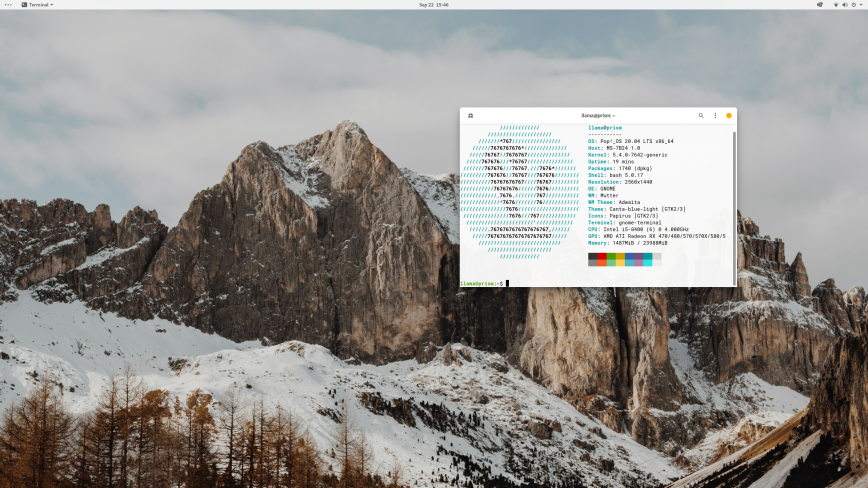868x488 pixels.
Task: Click the Sep 22 clock in the top bar
Action: (x=434, y=4)
